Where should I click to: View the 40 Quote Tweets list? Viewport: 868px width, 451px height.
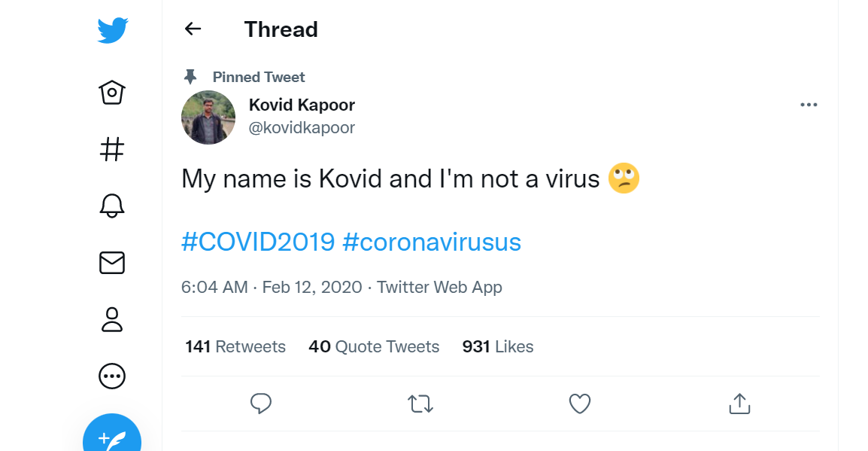(x=374, y=346)
